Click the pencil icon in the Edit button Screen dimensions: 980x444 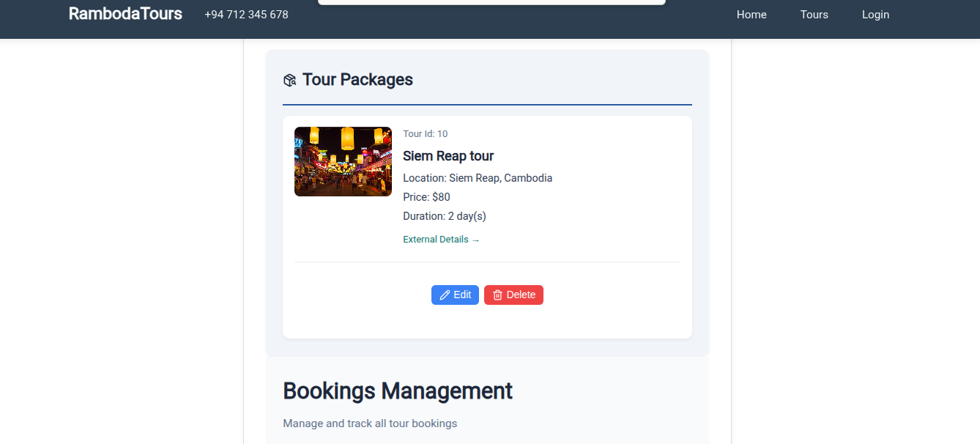pos(445,295)
